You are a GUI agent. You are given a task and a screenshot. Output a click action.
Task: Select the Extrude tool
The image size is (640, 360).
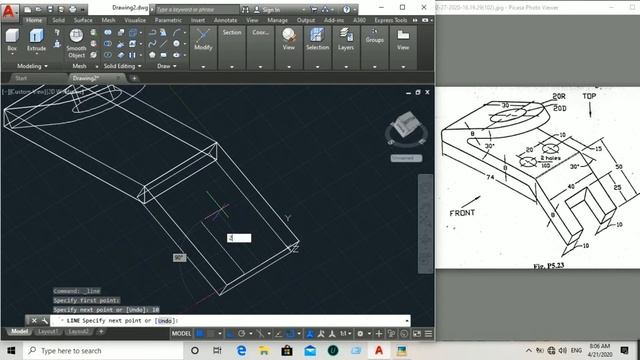pos(36,40)
